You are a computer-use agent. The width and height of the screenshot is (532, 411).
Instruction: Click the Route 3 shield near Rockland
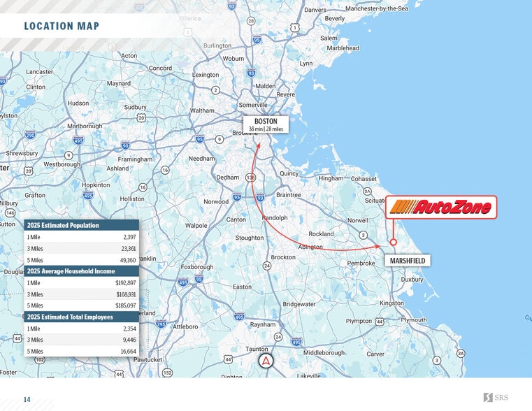(x=363, y=235)
